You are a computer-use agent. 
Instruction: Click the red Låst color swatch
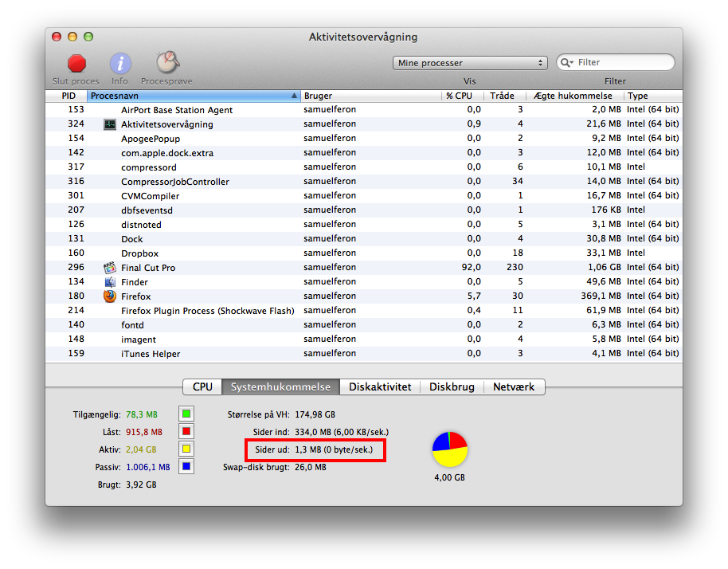click(186, 431)
